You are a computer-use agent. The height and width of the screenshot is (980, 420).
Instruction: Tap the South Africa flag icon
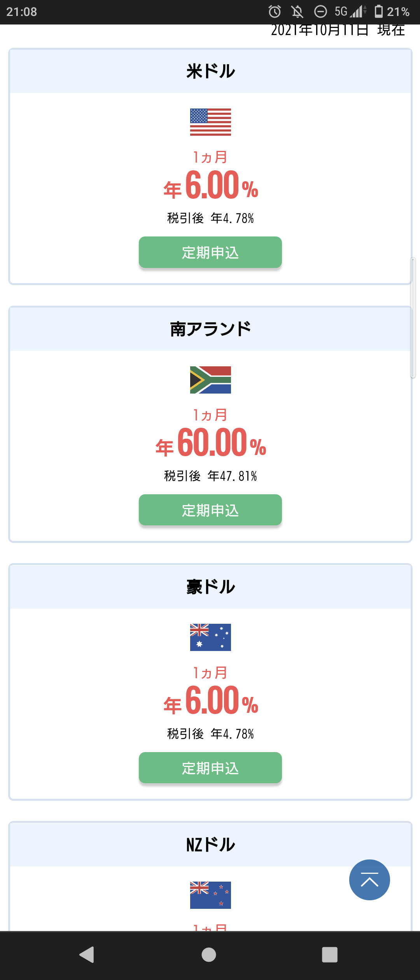point(210,380)
